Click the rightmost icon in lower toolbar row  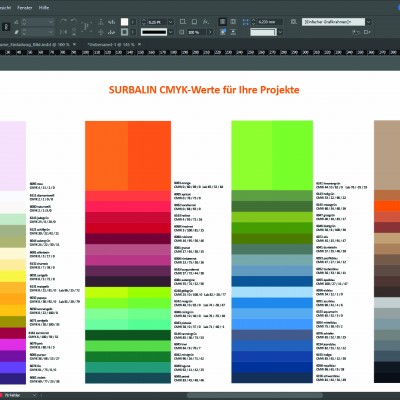click(x=367, y=32)
